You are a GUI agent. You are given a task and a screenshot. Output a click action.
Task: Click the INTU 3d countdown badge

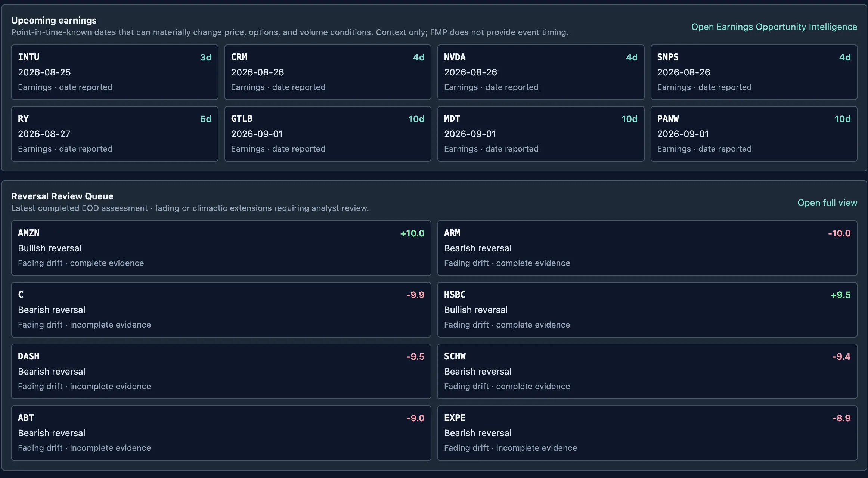pos(206,57)
